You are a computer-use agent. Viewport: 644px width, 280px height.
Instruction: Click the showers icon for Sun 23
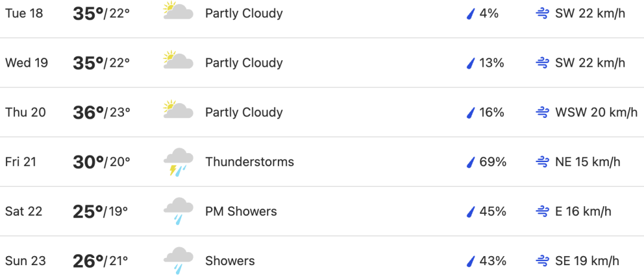tap(178, 261)
